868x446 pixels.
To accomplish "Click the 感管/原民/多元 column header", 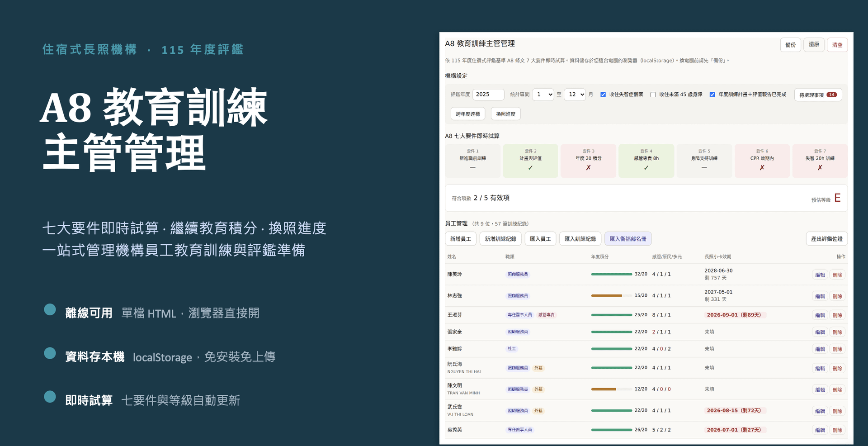I will pos(667,256).
